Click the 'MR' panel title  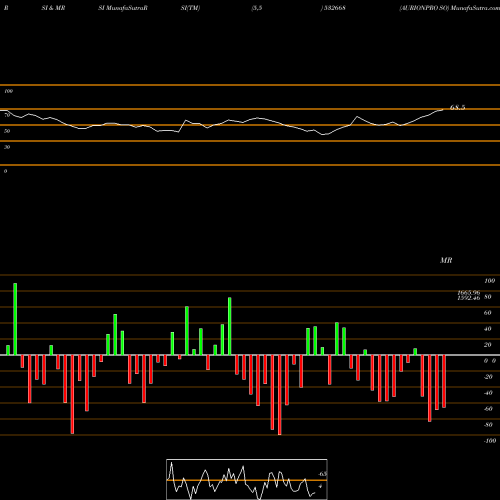446,260
